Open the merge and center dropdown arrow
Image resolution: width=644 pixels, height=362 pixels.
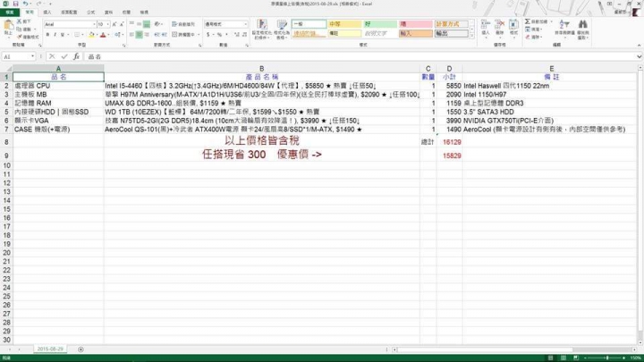[199, 35]
